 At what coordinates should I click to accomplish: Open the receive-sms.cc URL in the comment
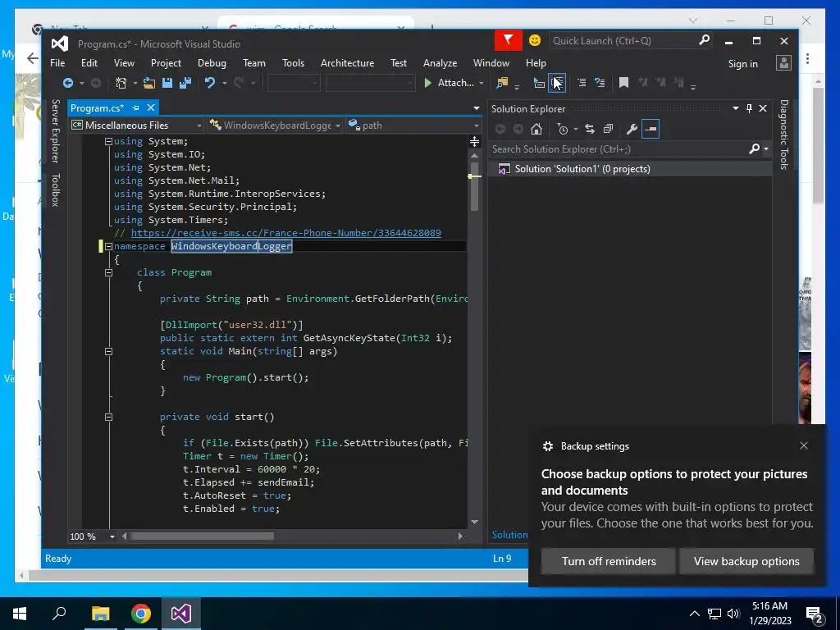(286, 233)
